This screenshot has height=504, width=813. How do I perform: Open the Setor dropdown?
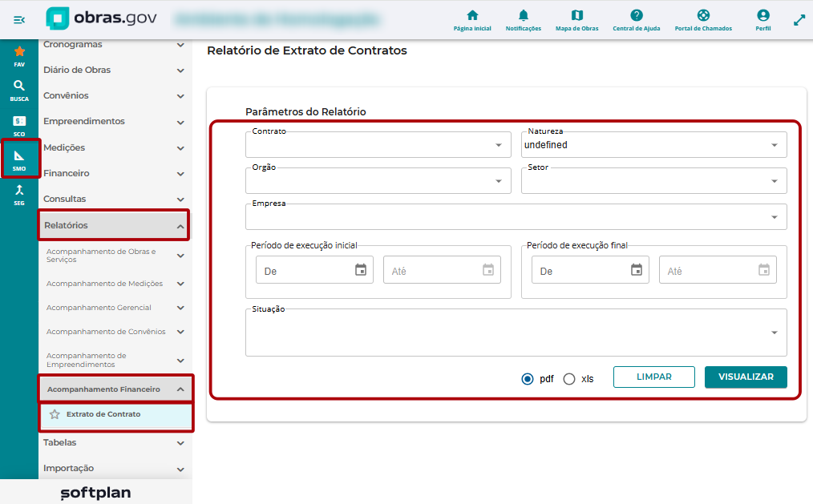pyautogui.click(x=653, y=181)
